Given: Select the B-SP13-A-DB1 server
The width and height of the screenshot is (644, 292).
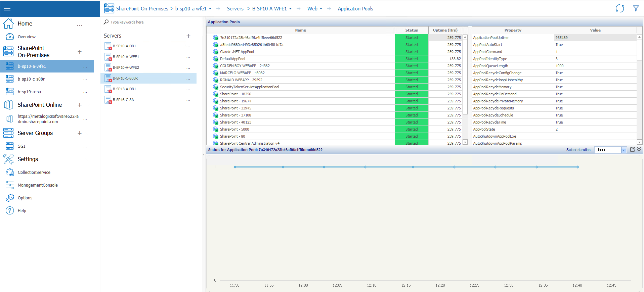Looking at the screenshot, I should pos(124,89).
